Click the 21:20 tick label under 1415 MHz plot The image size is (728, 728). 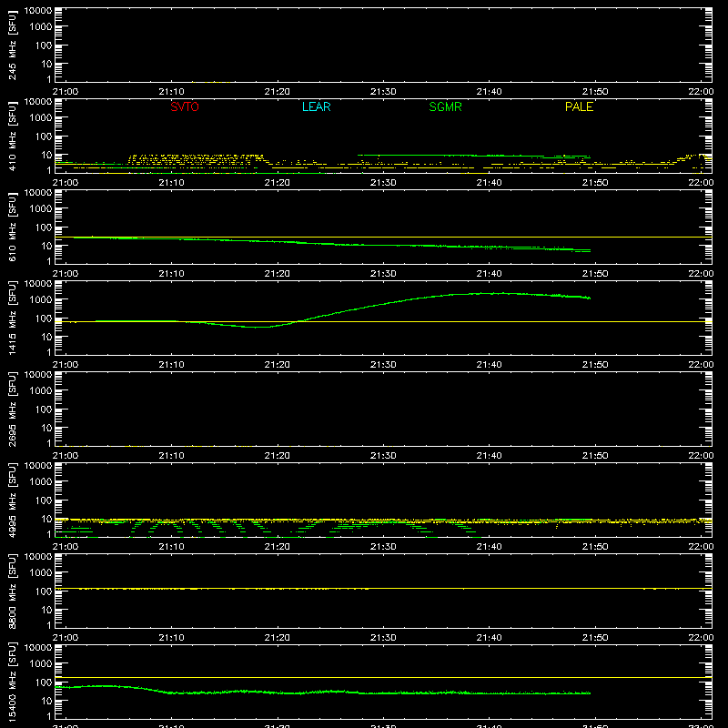point(278,365)
